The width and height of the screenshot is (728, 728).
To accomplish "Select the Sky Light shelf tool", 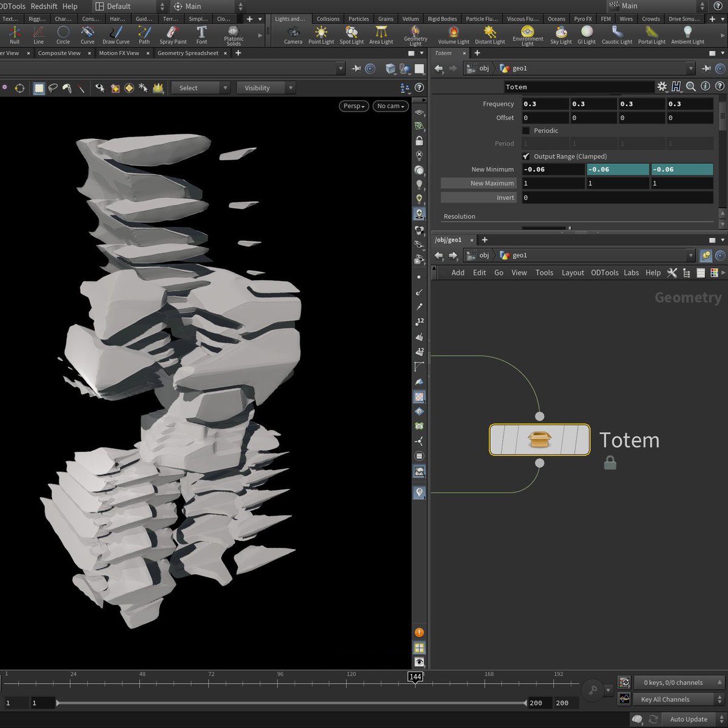I will tap(561, 35).
